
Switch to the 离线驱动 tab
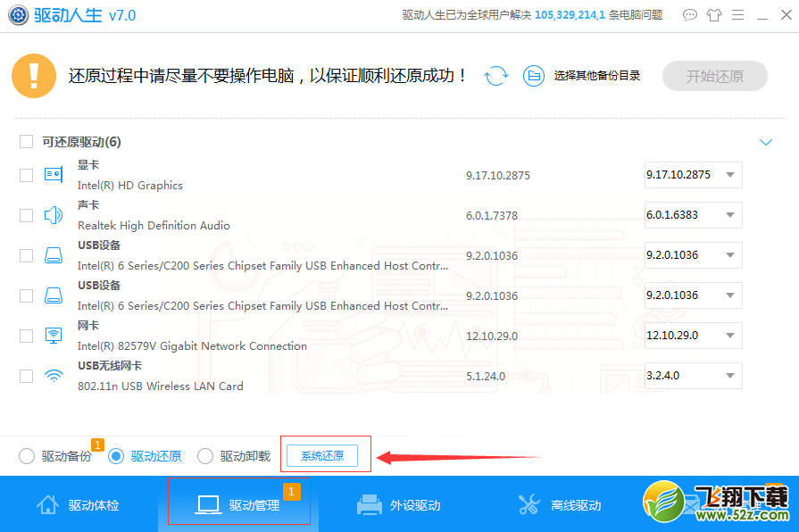[x=560, y=504]
